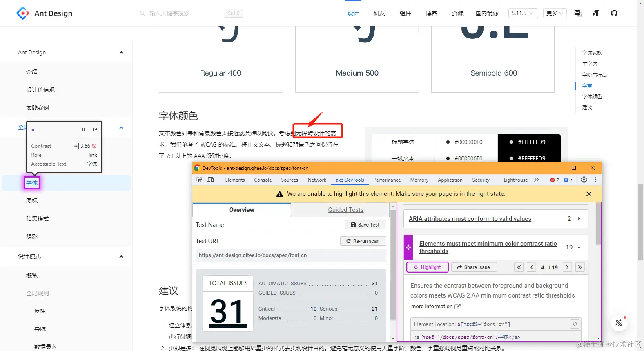Open the 资源 navigation tab

(458, 13)
